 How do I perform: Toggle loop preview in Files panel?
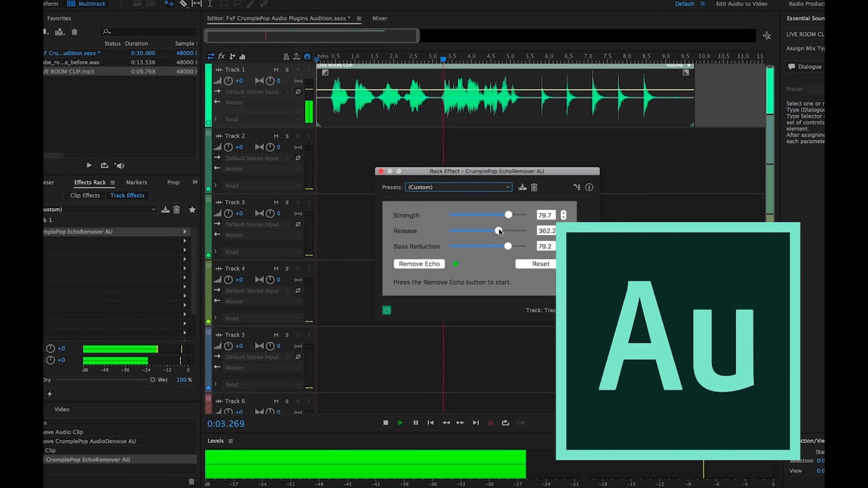tap(104, 165)
